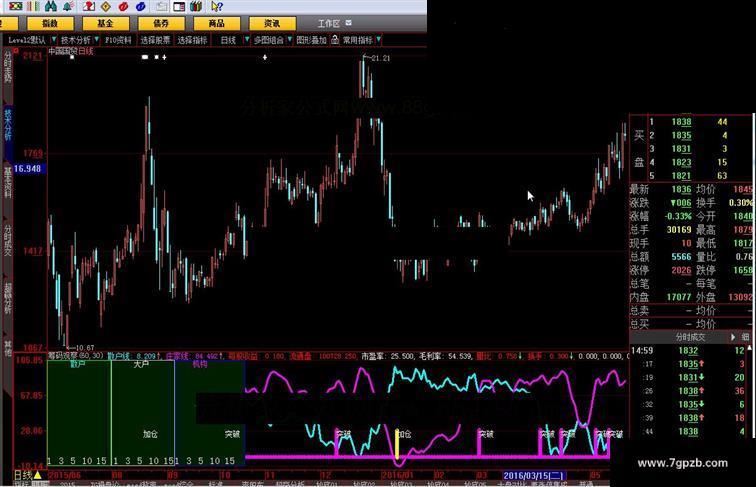The width and height of the screenshot is (756, 487).
Task: Expand the 日线 period dropdown arrow
Action: tap(247, 40)
